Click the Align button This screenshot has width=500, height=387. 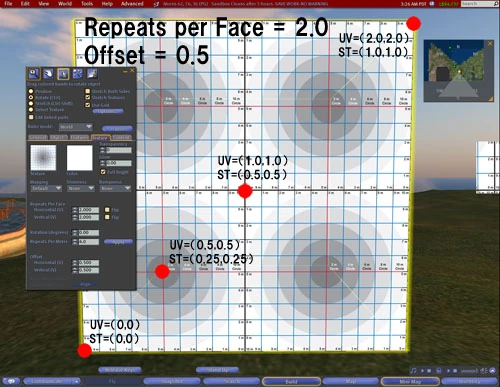pos(85,284)
